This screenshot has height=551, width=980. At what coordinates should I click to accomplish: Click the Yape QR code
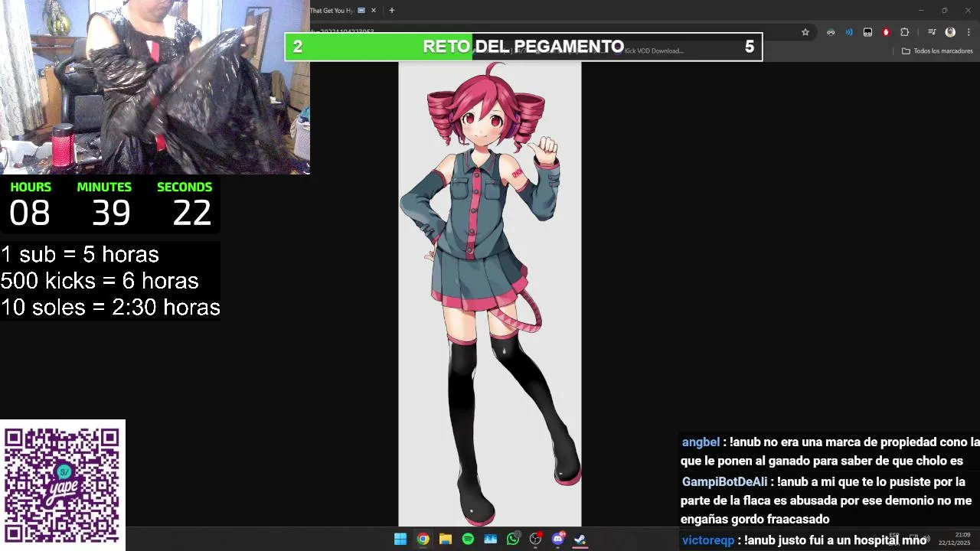click(x=62, y=485)
